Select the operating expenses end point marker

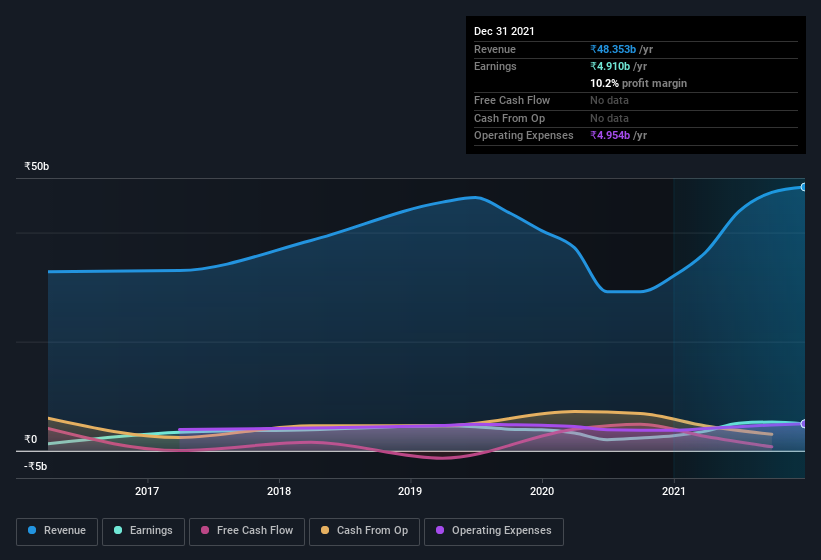(x=803, y=423)
